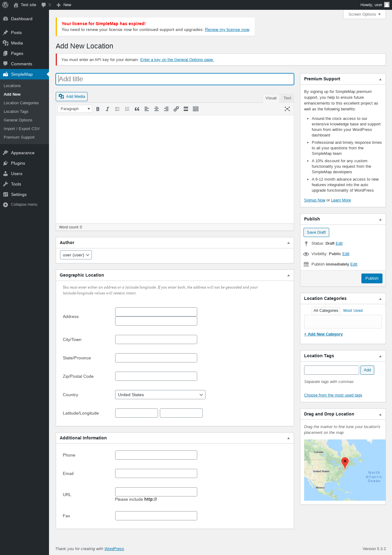This screenshot has height=555, width=392.
Task: Collapse the admin sidebar menu
Action: point(24,205)
